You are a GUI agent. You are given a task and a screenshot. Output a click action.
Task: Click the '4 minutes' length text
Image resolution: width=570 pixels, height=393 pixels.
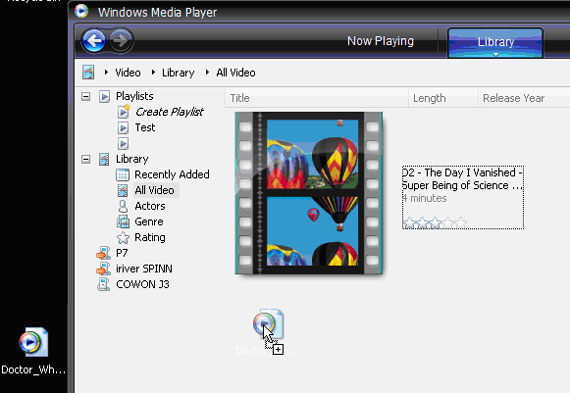pyautogui.click(x=425, y=198)
